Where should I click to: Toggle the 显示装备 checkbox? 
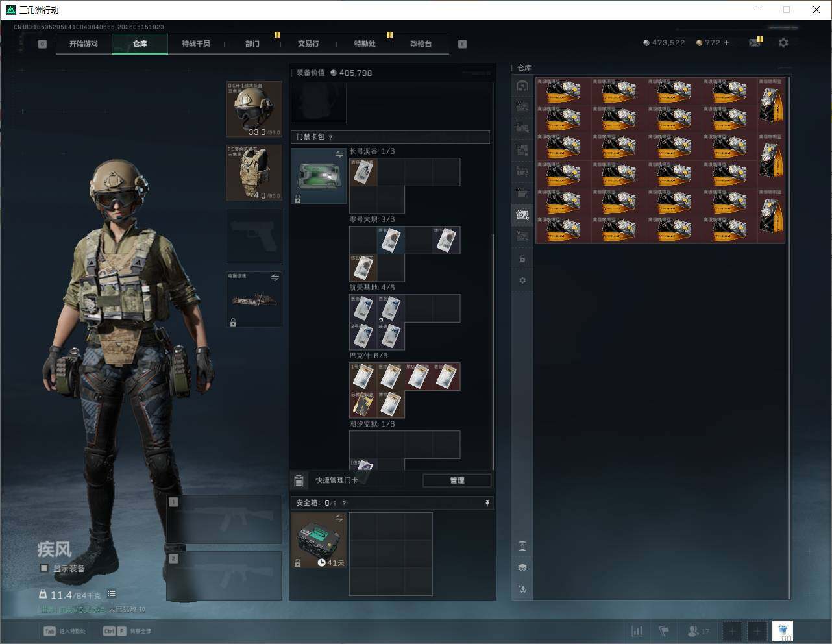point(44,568)
